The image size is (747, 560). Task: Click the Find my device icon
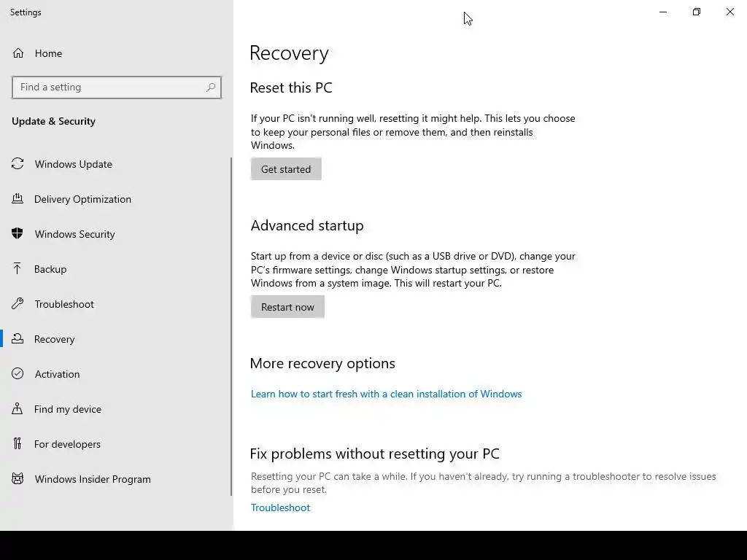[x=18, y=409]
